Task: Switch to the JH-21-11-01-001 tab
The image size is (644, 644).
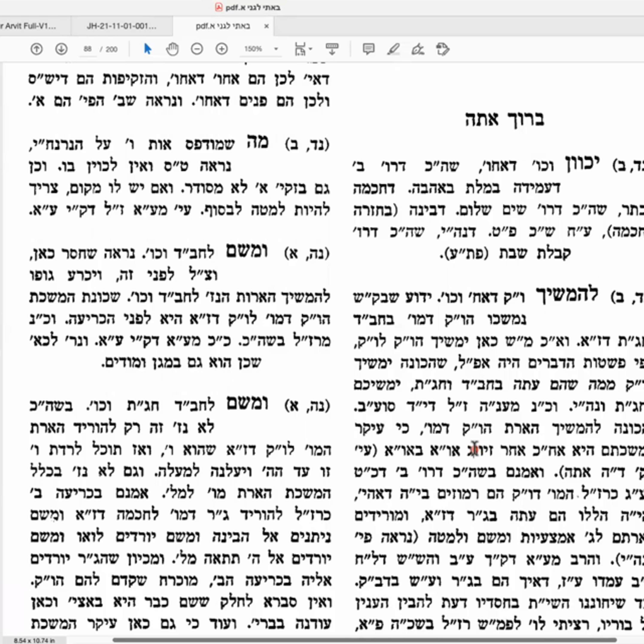Action: coord(122,26)
